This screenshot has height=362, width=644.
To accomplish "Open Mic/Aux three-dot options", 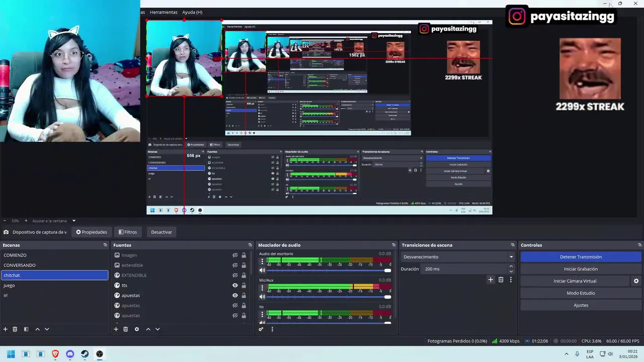I will [262, 288].
